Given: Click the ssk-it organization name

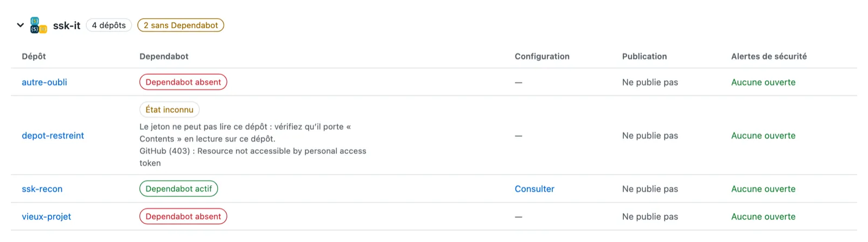Looking at the screenshot, I should point(67,25).
